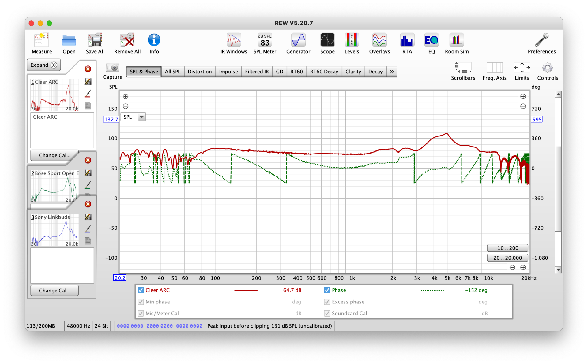Zoom in left vertical axis plus
The width and height of the screenshot is (588, 364).
(126, 96)
